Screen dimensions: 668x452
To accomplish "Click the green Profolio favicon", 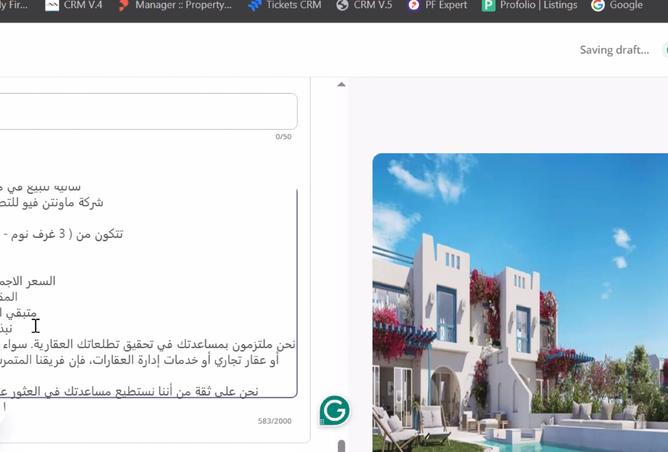I will [x=488, y=6].
